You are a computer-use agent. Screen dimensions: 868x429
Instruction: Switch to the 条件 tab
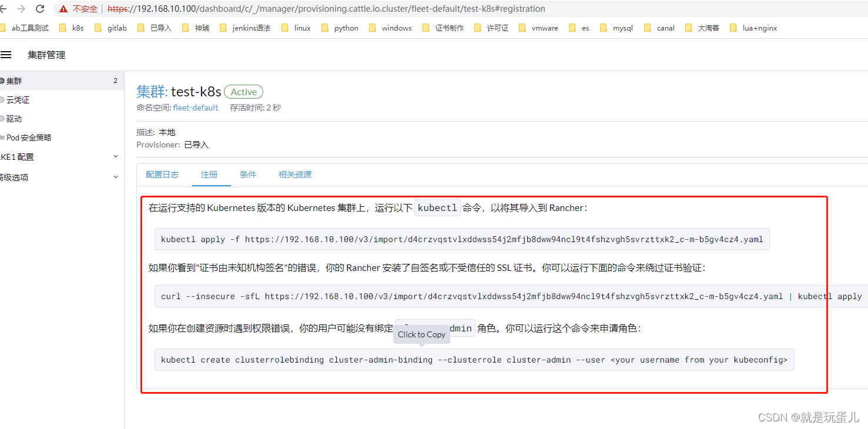pos(248,175)
